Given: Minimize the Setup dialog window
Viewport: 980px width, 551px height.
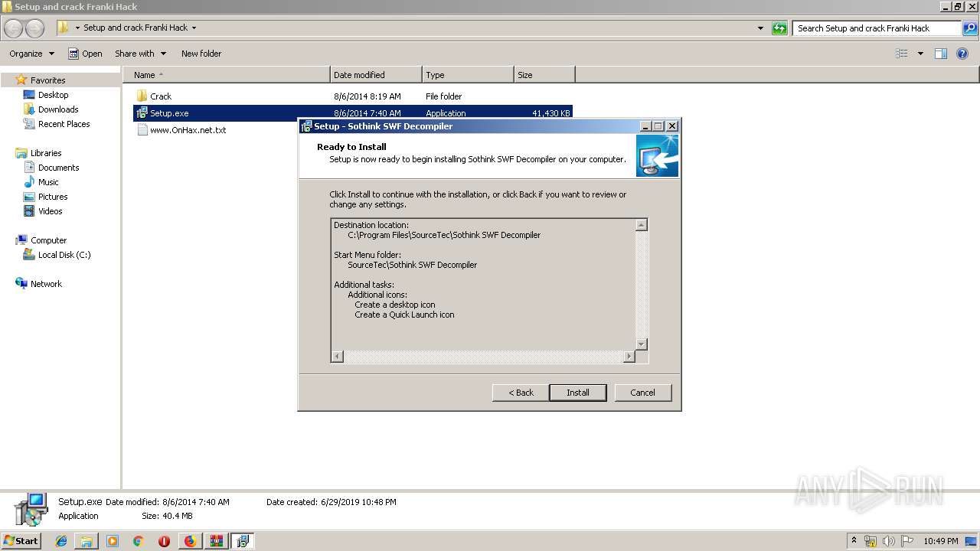Looking at the screenshot, I should 645,126.
